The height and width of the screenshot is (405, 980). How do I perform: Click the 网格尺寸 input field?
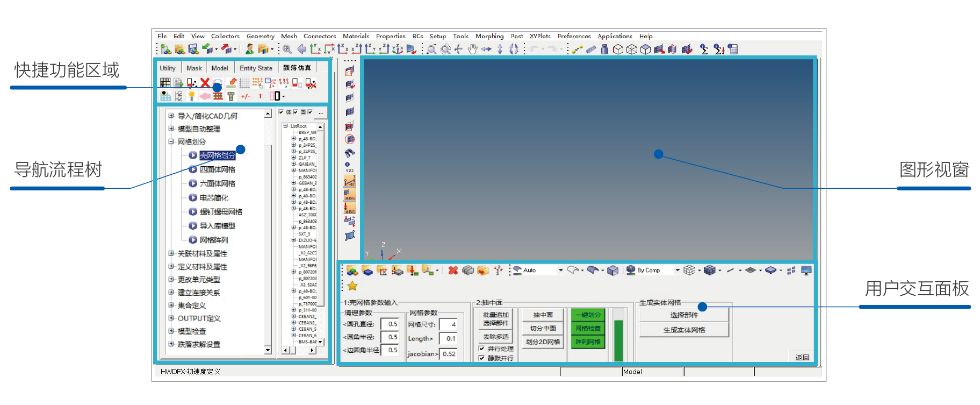448,324
